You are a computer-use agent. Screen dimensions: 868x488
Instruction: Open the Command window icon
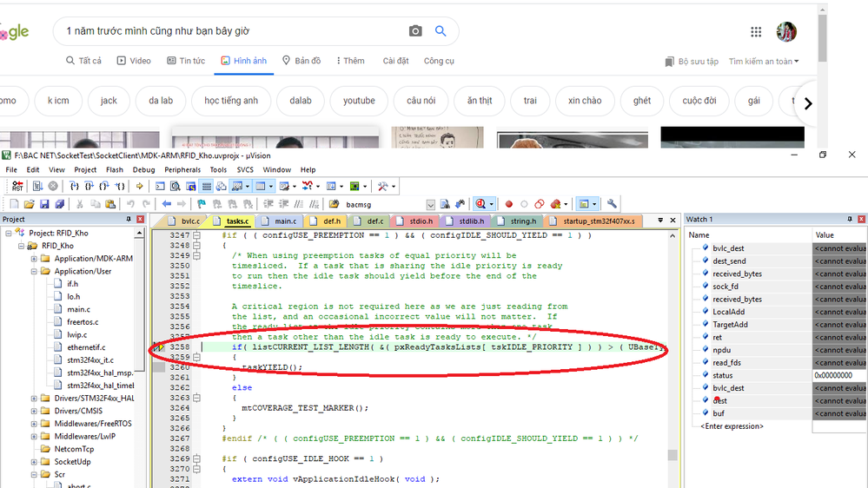pos(160,186)
